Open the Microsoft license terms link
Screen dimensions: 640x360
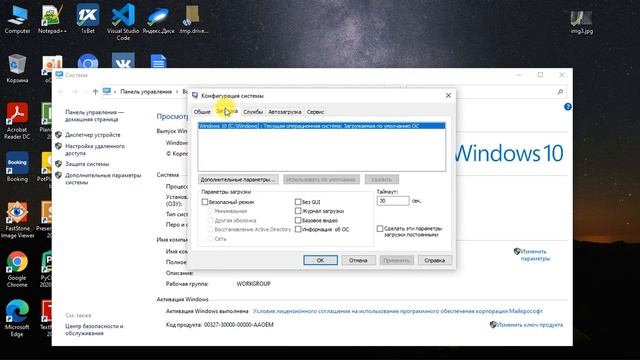click(x=398, y=311)
